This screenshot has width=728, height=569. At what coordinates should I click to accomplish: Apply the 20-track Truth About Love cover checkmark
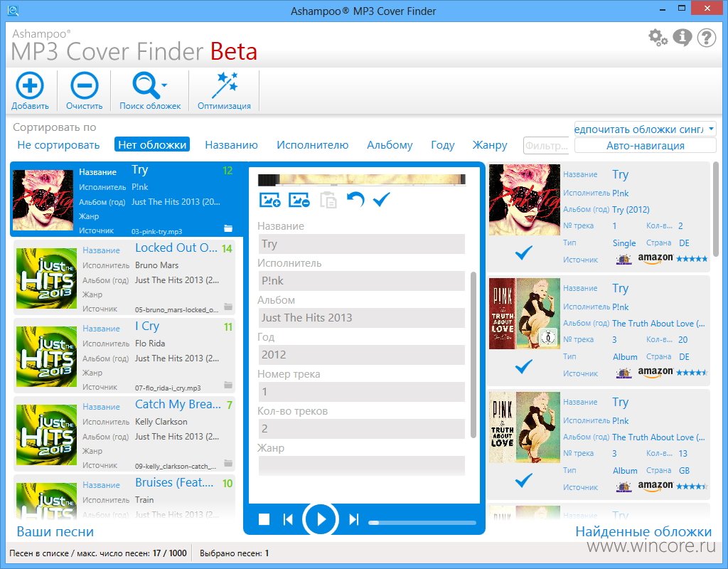pos(524,366)
